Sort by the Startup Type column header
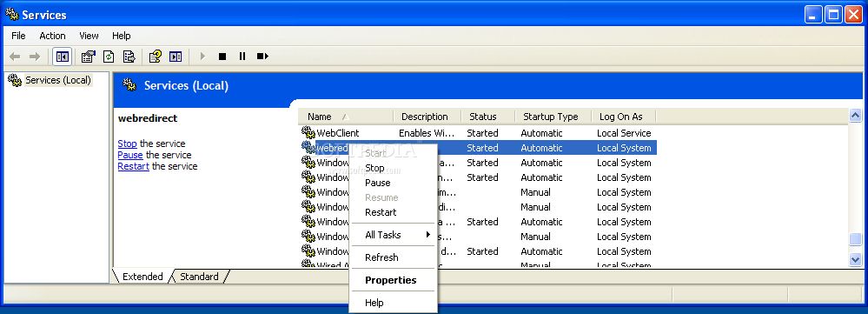 553,117
